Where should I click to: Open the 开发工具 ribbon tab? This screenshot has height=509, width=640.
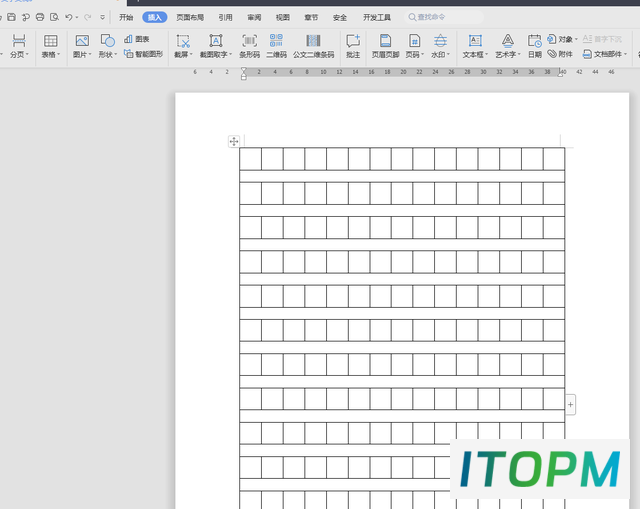(377, 17)
